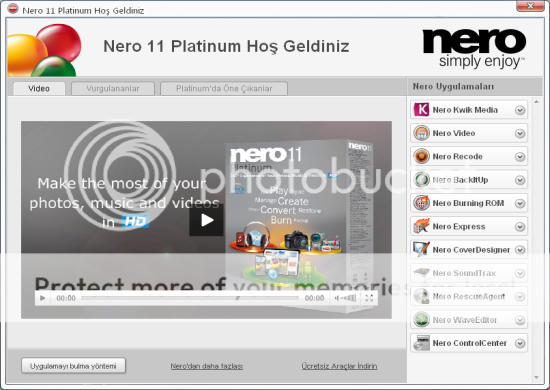Viewport: 550px width, 390px height.
Task: Follow the Ücretsiz Araçlar İndirin link
Action: (339, 366)
